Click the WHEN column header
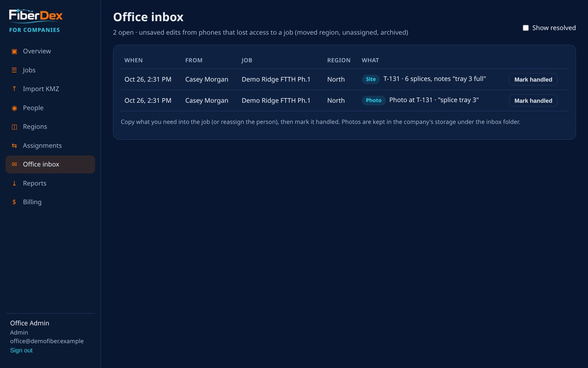The height and width of the screenshot is (368, 588). 134,60
